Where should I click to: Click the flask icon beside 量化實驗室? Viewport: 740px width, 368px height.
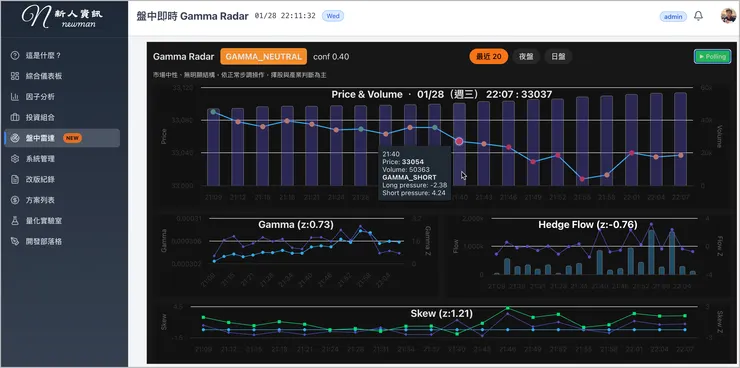[15, 221]
